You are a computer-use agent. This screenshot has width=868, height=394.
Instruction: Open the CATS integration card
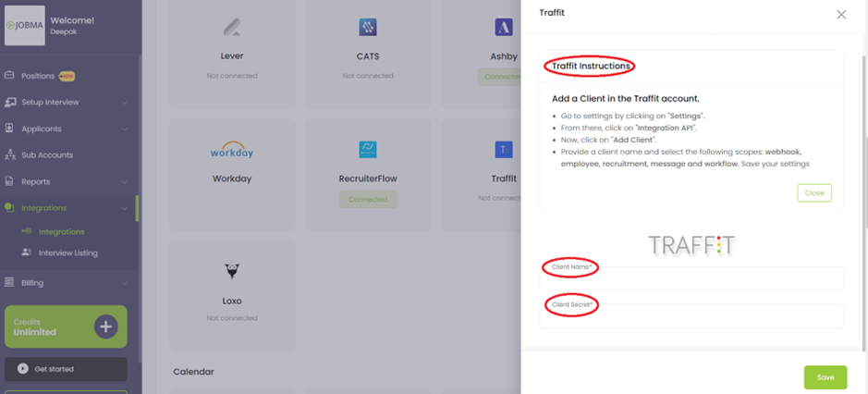pyautogui.click(x=368, y=55)
